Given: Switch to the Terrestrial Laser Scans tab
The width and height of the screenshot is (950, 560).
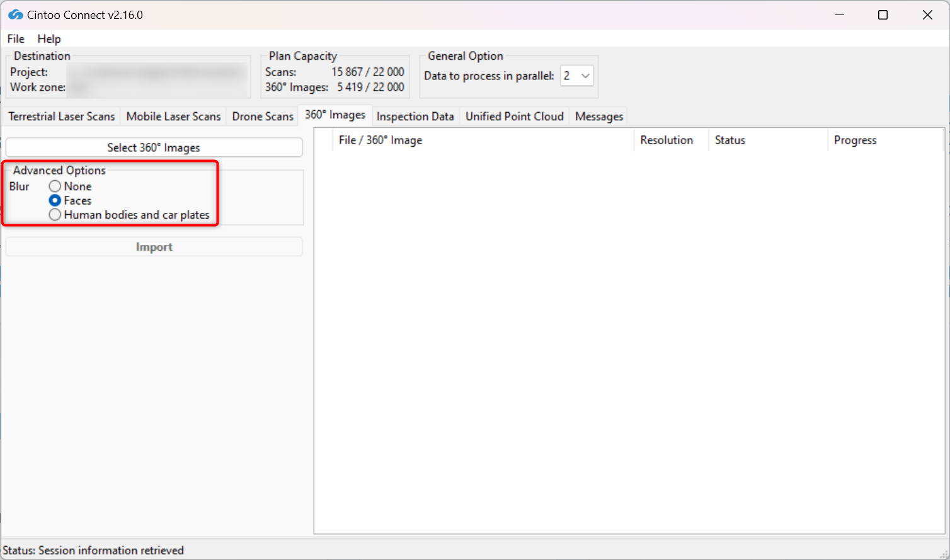Looking at the screenshot, I should coord(62,117).
